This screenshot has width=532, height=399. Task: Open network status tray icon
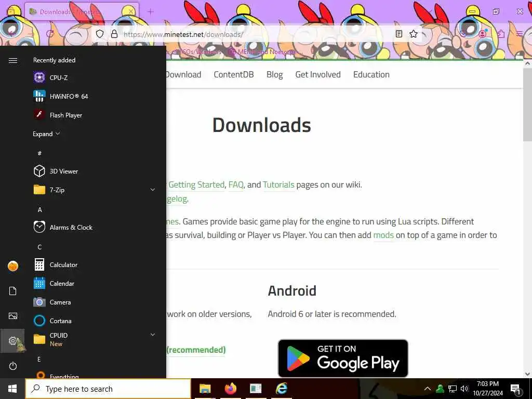pos(453,389)
